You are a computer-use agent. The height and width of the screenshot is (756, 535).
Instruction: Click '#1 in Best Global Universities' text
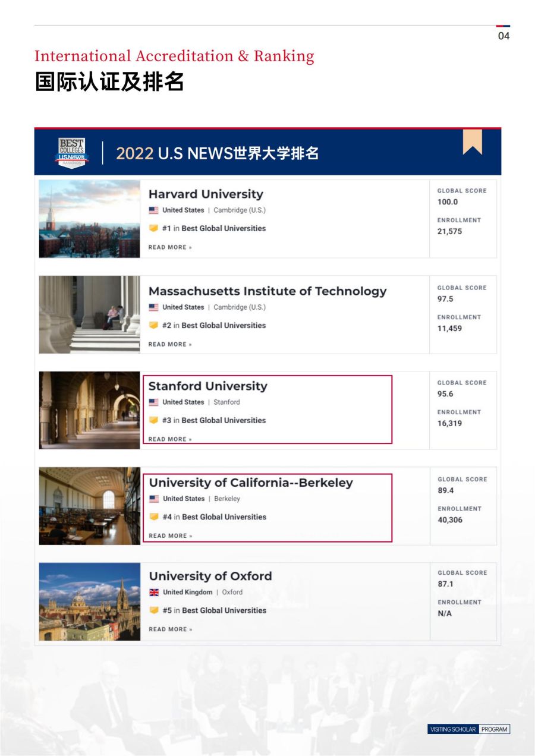[214, 228]
